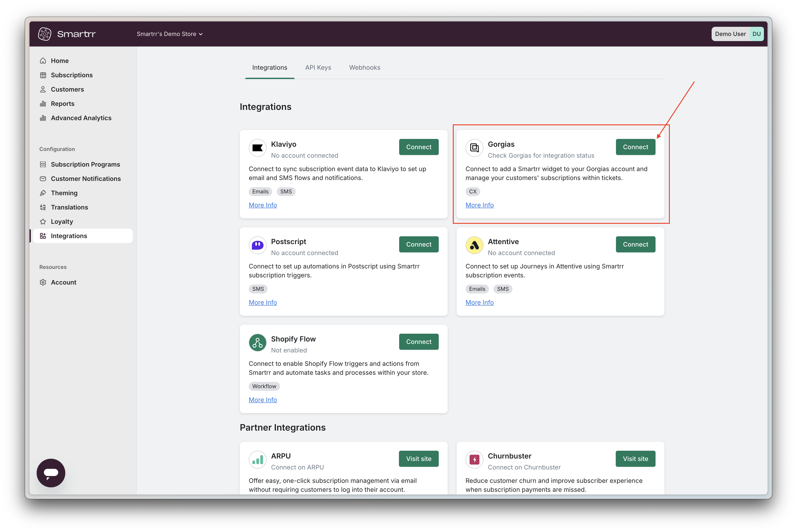Image resolution: width=797 pixels, height=532 pixels.
Task: Switch to the API Keys tab
Action: (318, 67)
